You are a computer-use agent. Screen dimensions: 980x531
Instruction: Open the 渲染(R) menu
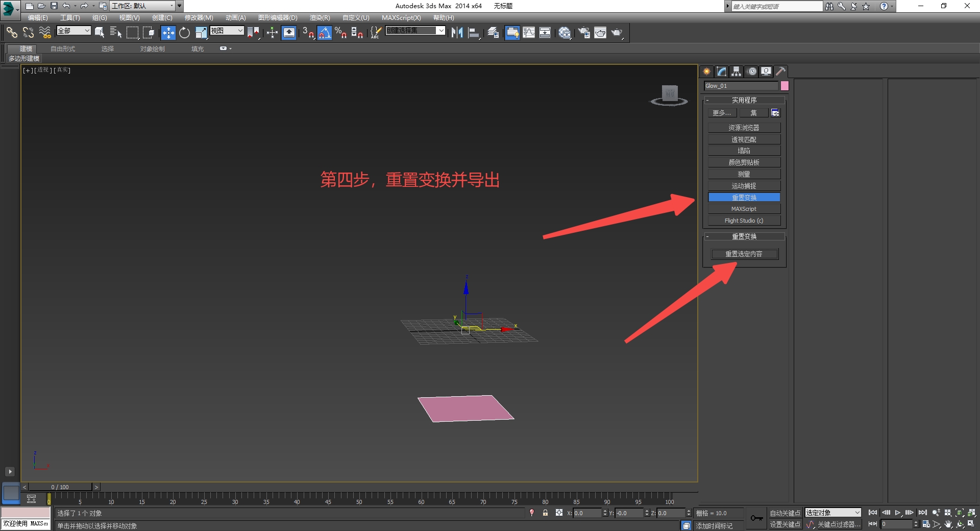point(320,18)
